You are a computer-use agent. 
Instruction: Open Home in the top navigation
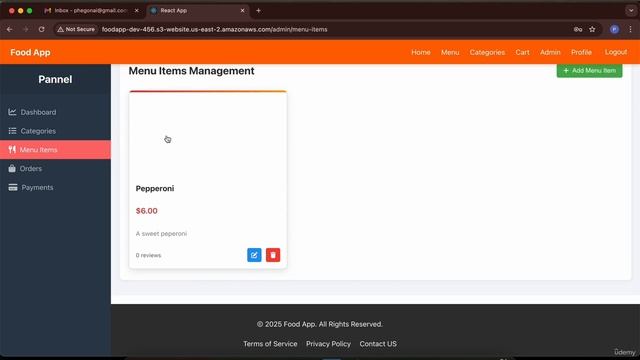tap(421, 52)
